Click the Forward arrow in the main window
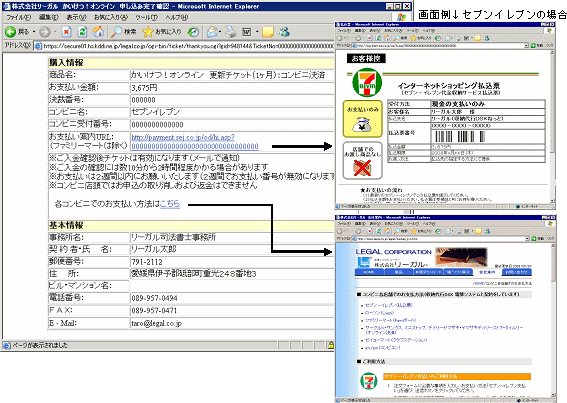Viewport: 567px width, 403px height. click(45, 32)
